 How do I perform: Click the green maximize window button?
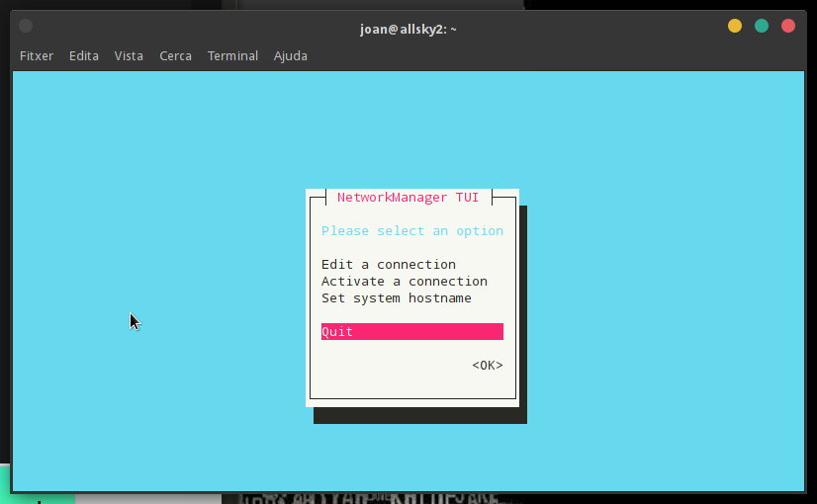pyautogui.click(x=762, y=26)
